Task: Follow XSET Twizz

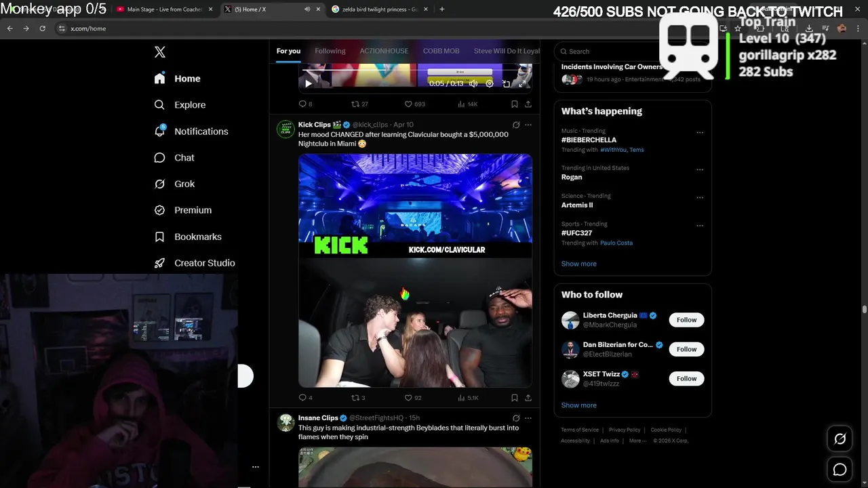Action: [686, 378]
